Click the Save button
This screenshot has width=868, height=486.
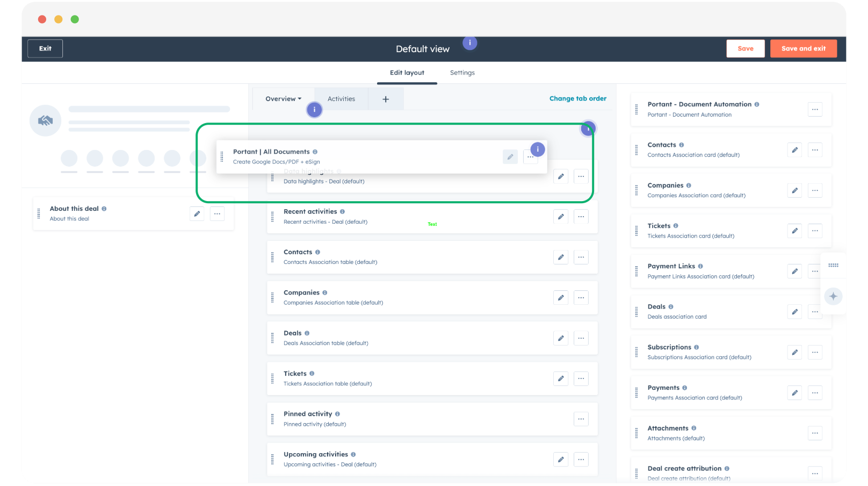745,48
